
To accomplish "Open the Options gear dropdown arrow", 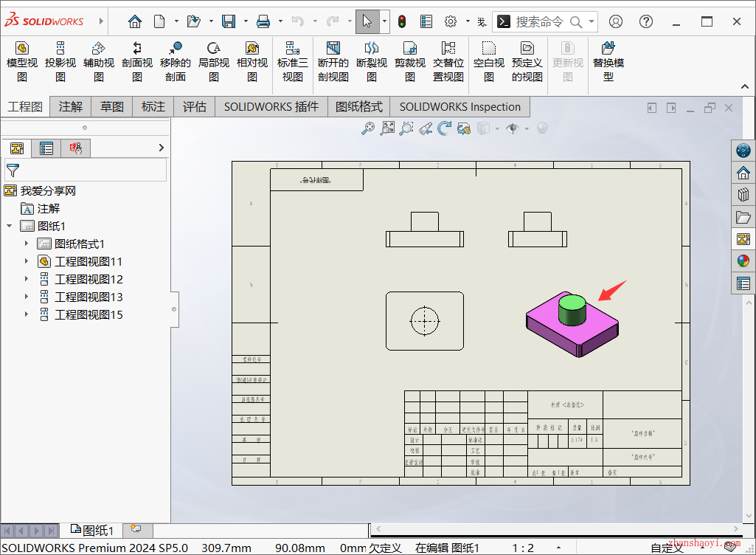I will tap(468, 21).
